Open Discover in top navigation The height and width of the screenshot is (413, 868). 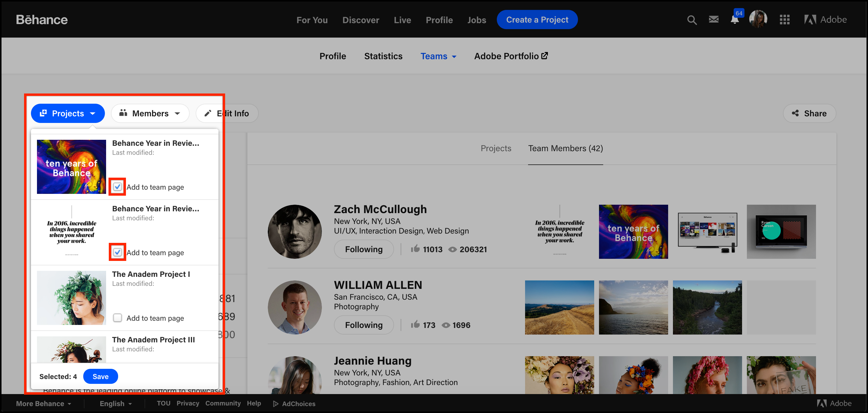pyautogui.click(x=361, y=20)
